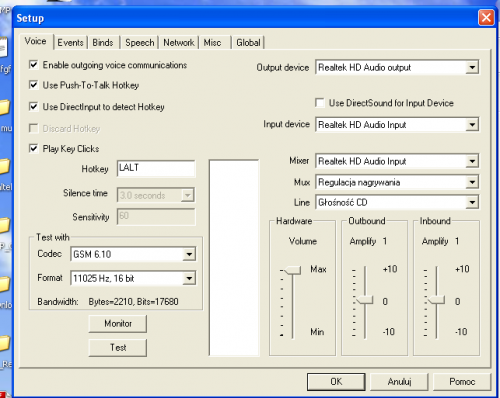
Task: Click the Sensitivity input field
Action: click(156, 217)
